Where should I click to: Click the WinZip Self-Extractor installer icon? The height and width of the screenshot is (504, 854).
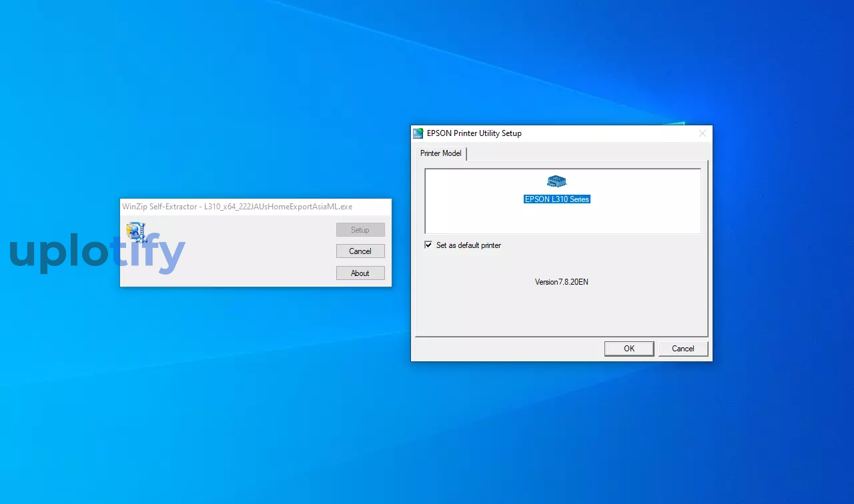135,232
